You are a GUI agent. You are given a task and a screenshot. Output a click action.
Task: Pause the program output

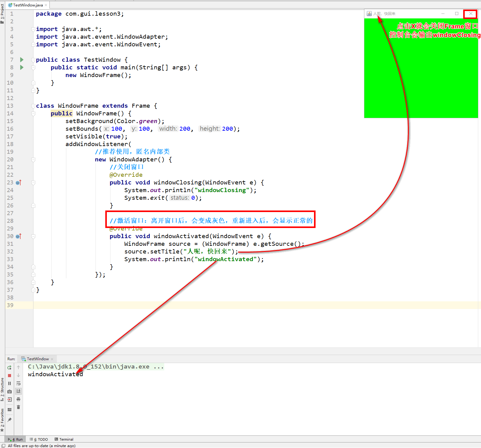tap(10, 383)
